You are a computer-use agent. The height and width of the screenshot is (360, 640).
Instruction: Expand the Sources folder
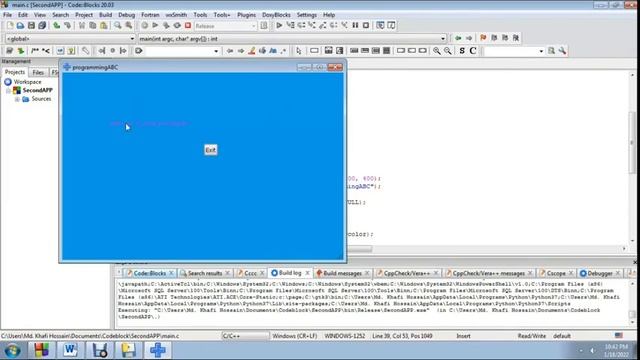point(17,99)
